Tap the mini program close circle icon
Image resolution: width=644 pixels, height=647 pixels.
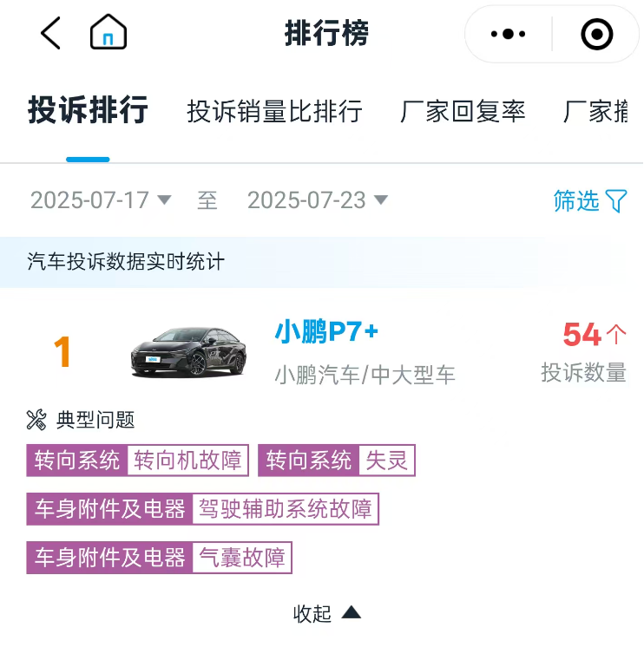(596, 34)
